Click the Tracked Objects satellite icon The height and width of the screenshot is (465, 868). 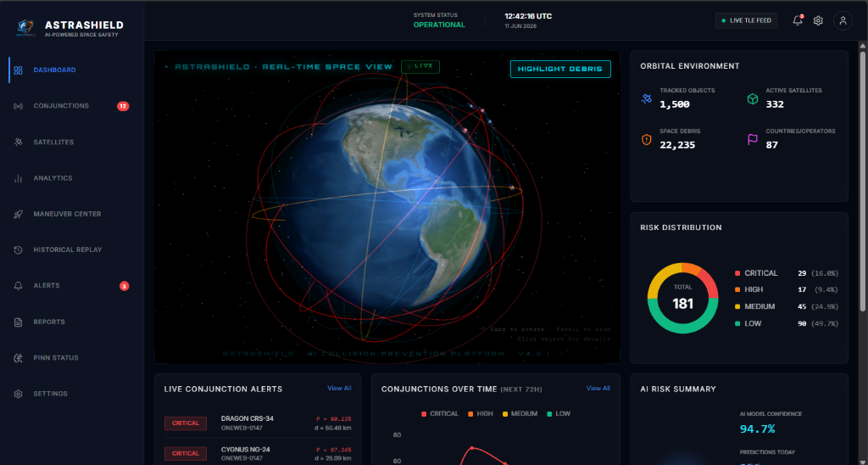coord(647,99)
